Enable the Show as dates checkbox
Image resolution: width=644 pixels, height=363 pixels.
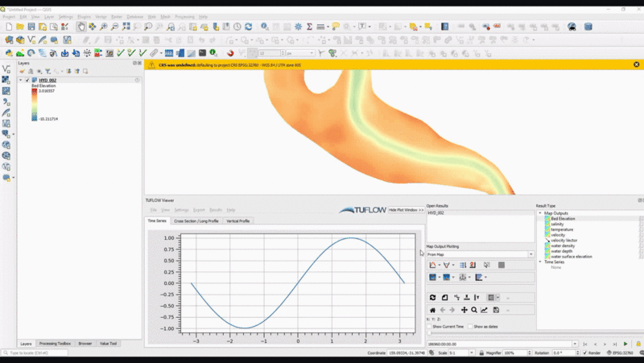point(471,327)
